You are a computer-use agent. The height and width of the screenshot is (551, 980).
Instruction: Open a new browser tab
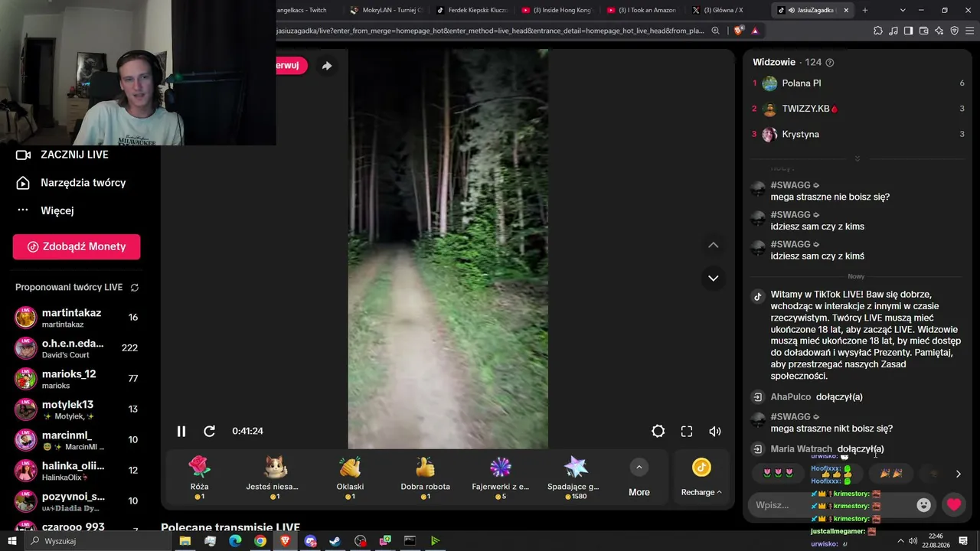click(865, 10)
